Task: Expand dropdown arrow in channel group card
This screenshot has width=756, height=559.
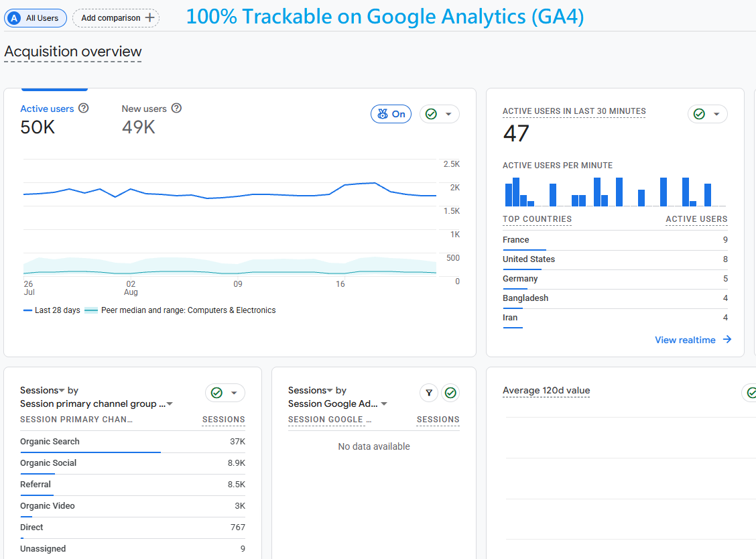Action: click(x=234, y=393)
